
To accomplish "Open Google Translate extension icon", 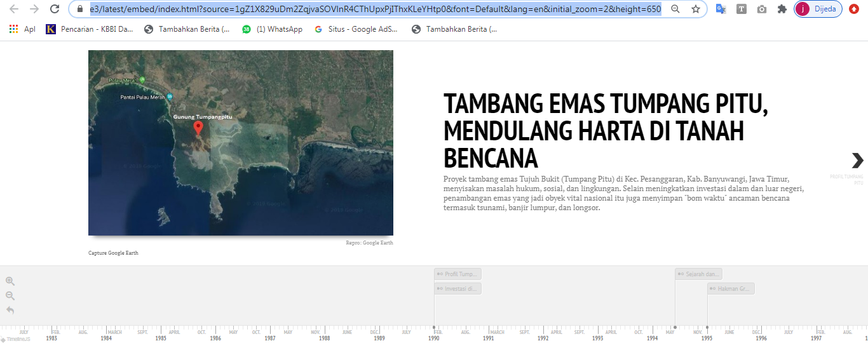I will click(x=721, y=9).
